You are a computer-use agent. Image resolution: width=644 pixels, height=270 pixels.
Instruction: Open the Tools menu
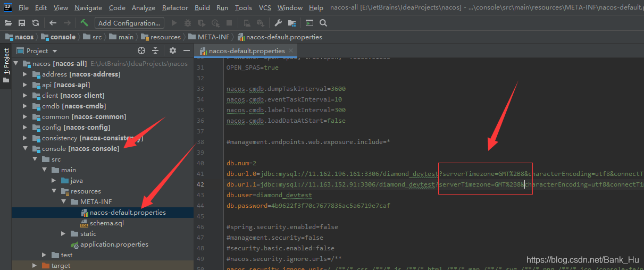243,7
